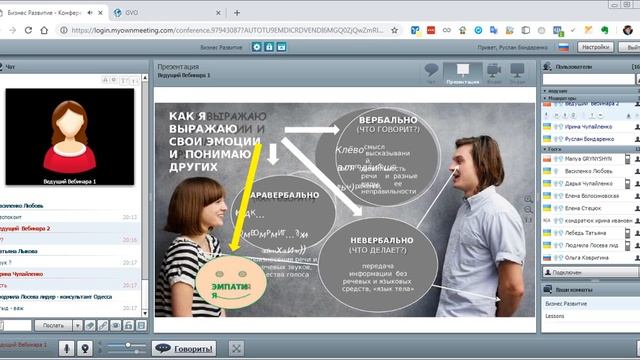Click the Послать send button
This screenshot has width=640, height=360.
coord(53,326)
